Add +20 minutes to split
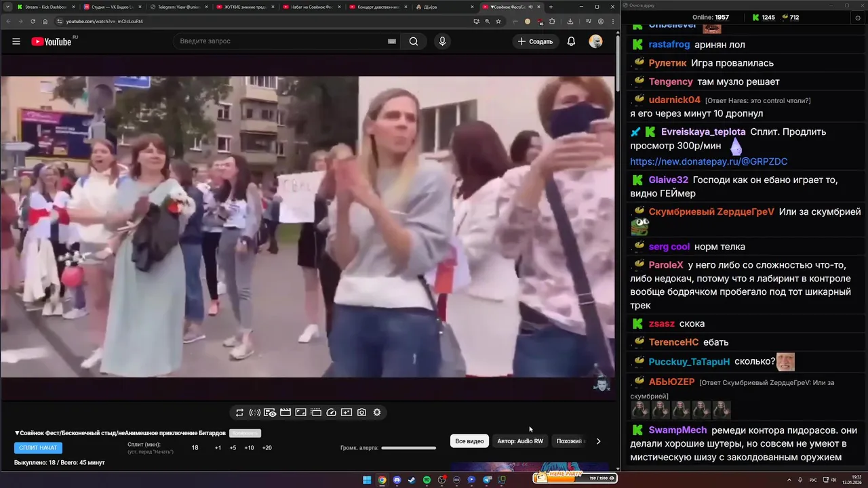This screenshot has height=488, width=868. pos(267,448)
